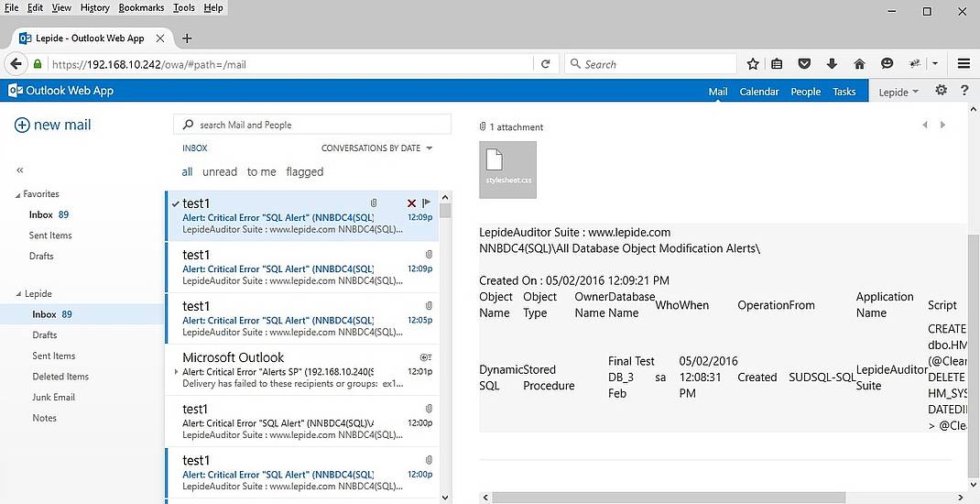This screenshot has height=504, width=980.
Task: Open the settings gear in Outlook header
Action: click(941, 91)
